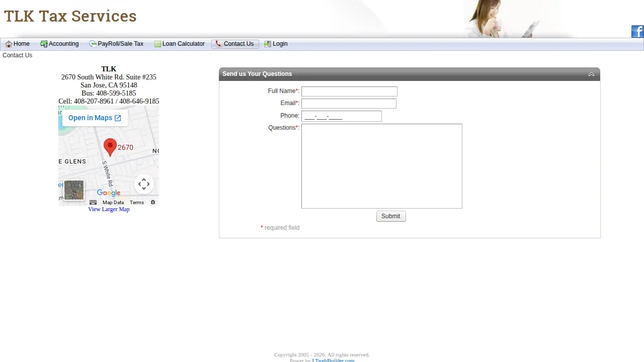Open the Accounting menu item
Screen dimensions: 644x362
60,44
